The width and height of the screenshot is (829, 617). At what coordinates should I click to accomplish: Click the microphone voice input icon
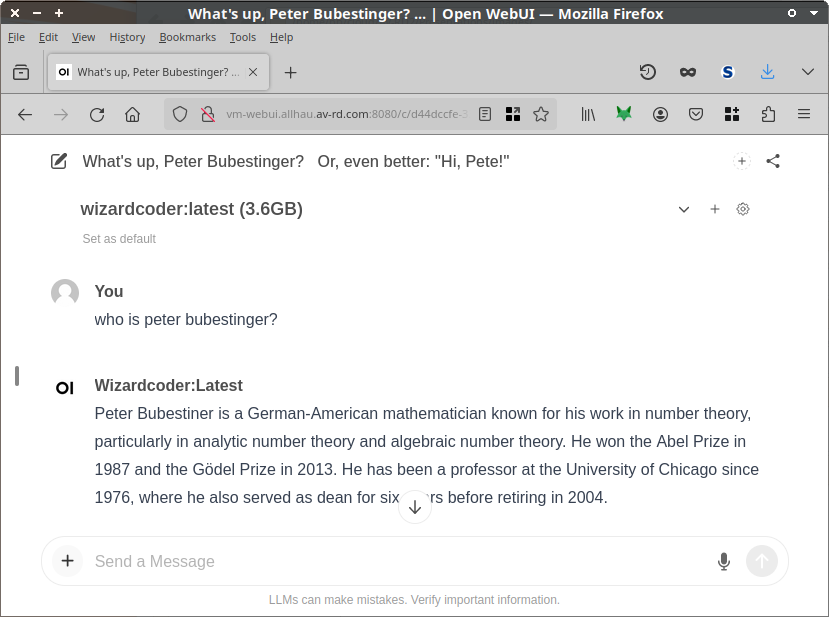pyautogui.click(x=724, y=562)
